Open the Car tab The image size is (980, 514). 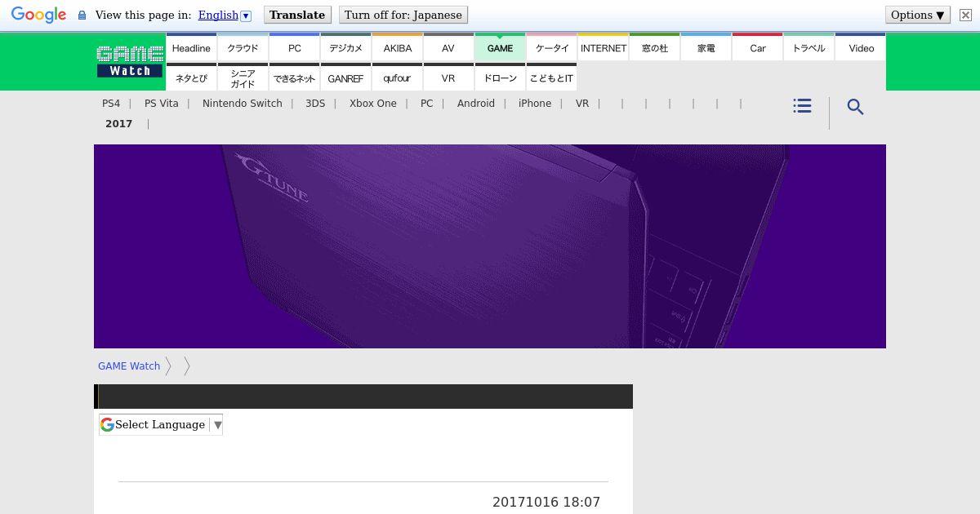point(757,47)
